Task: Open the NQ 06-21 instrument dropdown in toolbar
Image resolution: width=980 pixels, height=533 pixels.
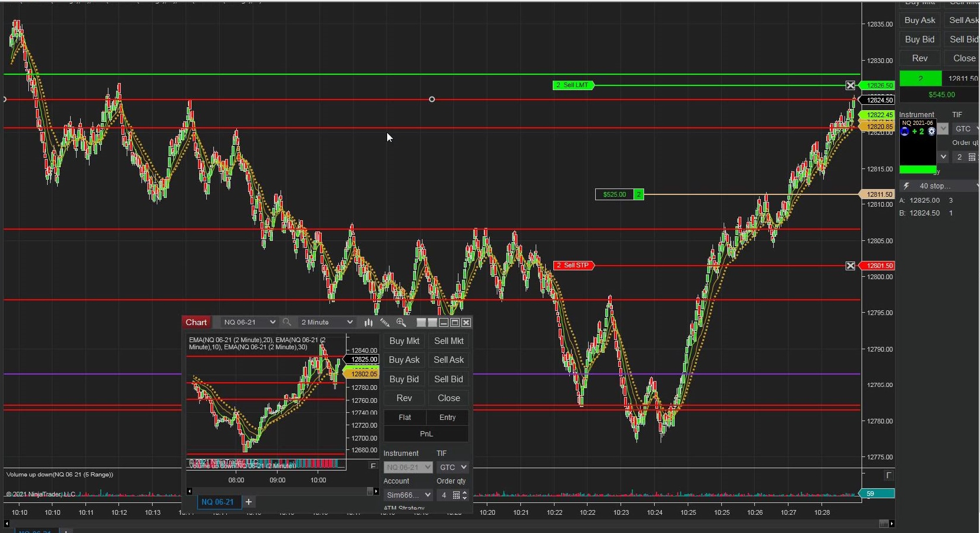Action: coord(250,322)
